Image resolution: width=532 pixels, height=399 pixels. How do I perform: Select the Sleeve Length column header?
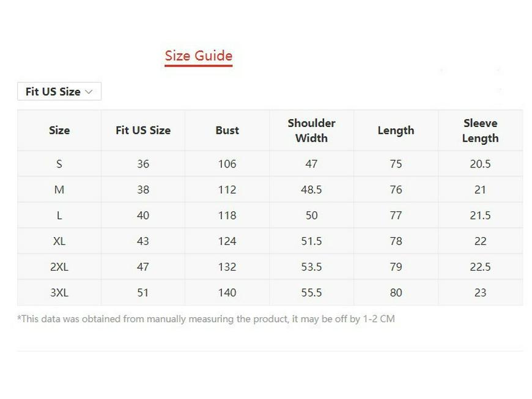click(480, 130)
